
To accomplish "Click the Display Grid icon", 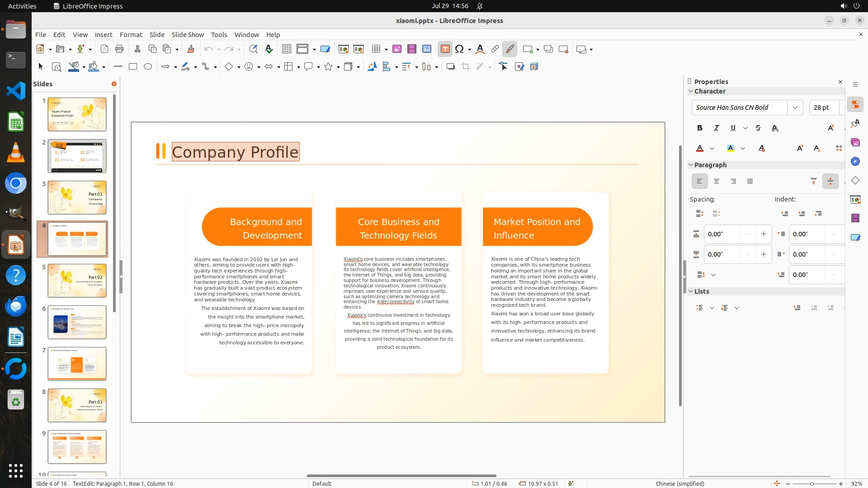I will point(286,49).
